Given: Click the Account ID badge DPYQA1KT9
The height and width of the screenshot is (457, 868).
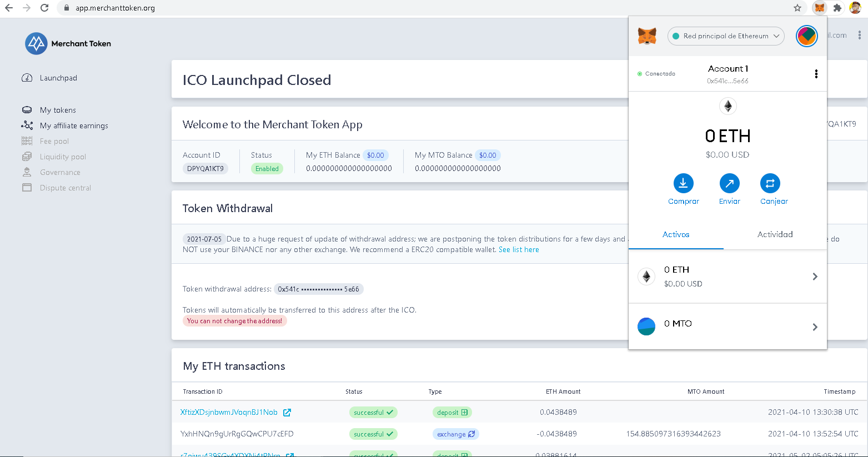Looking at the screenshot, I should tap(205, 169).
